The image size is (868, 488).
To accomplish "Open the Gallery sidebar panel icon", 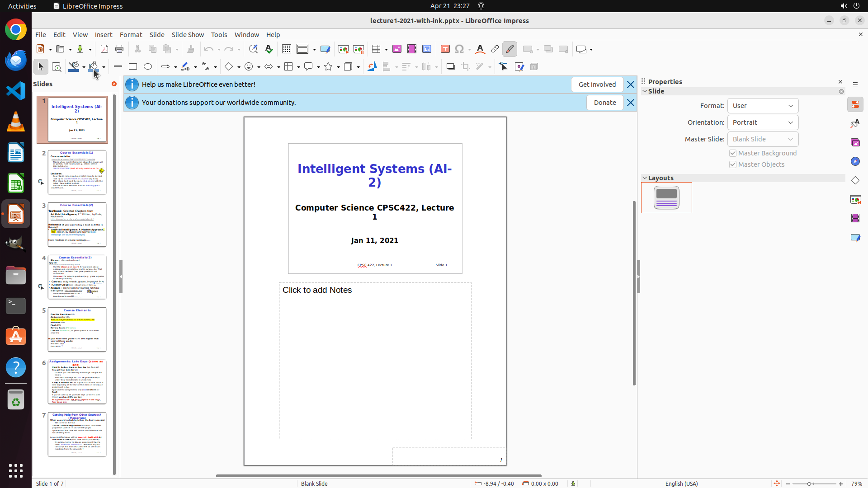I will tap(855, 142).
